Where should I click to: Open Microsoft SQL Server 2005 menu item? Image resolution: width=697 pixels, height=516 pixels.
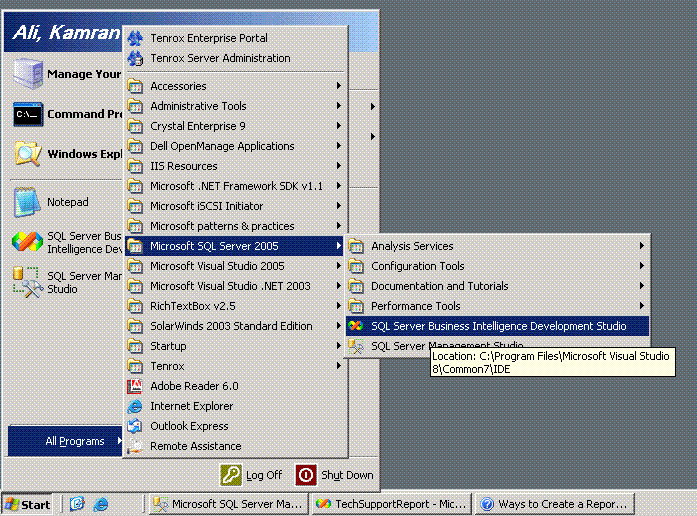pos(235,246)
